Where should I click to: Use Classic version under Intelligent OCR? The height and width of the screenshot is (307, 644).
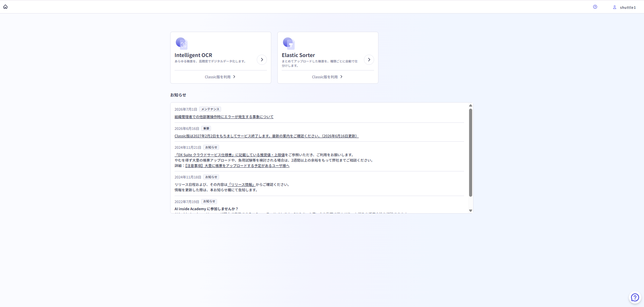click(220, 77)
